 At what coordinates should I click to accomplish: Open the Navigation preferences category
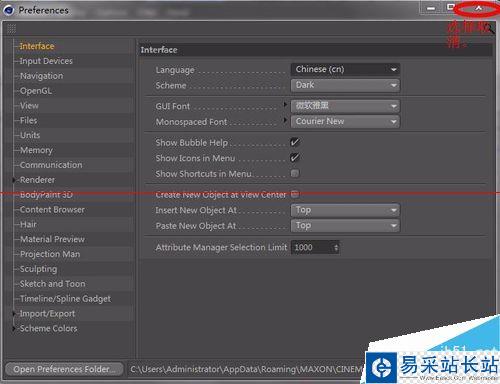41,76
